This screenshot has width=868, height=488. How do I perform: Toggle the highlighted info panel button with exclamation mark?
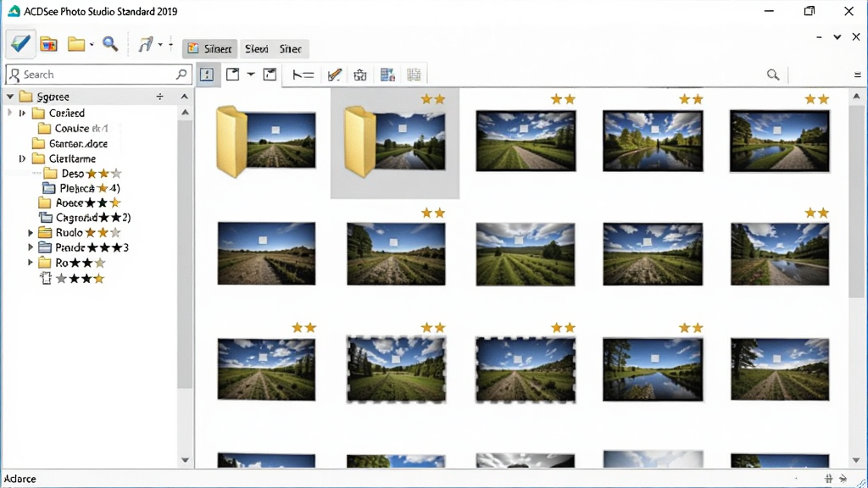pyautogui.click(x=207, y=75)
